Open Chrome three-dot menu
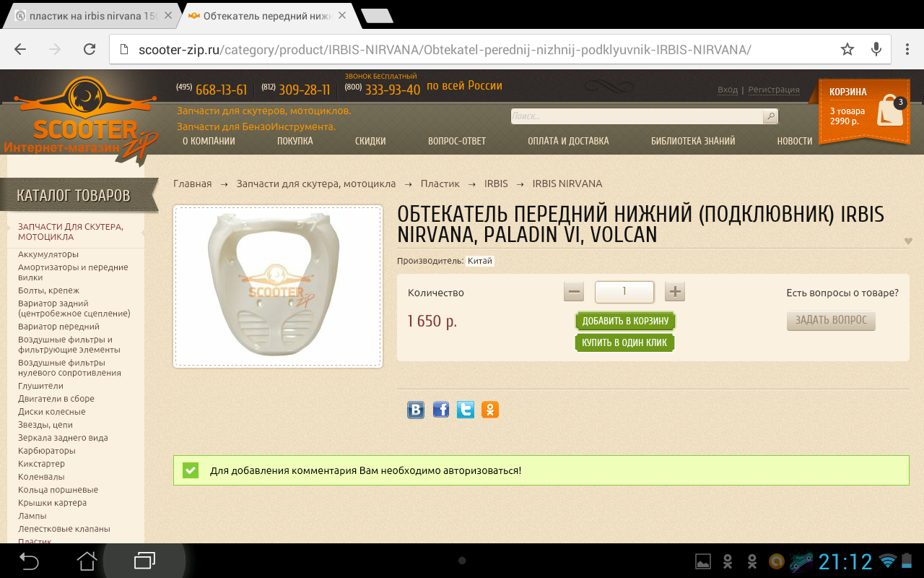Viewport: 924px width, 578px height. (x=907, y=49)
